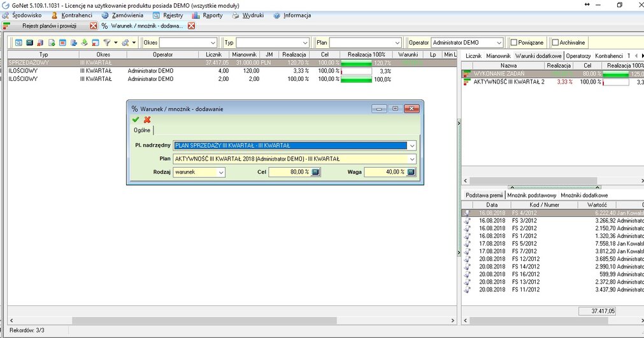644x338 pixels.
Task: Click the Cel value field 80,00 %
Action: (290, 172)
